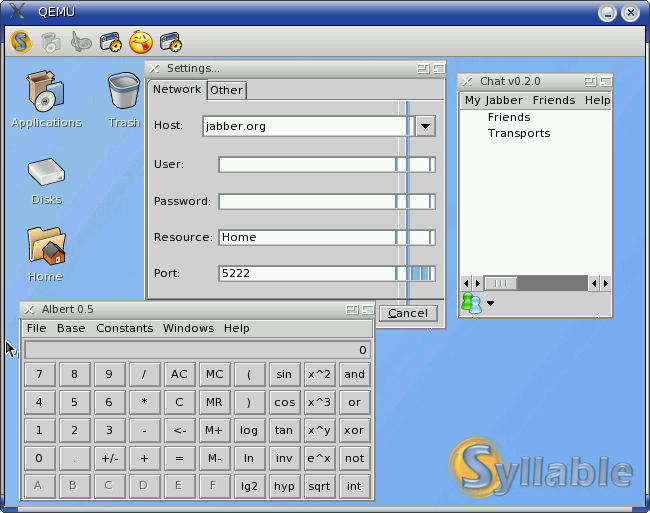Click the sqrt button

pos(319,486)
